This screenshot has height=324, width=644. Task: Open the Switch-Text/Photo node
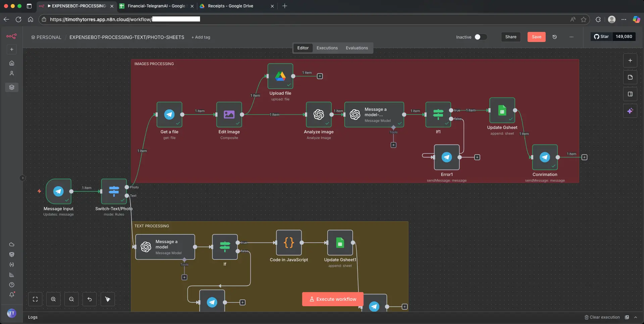[114, 191]
